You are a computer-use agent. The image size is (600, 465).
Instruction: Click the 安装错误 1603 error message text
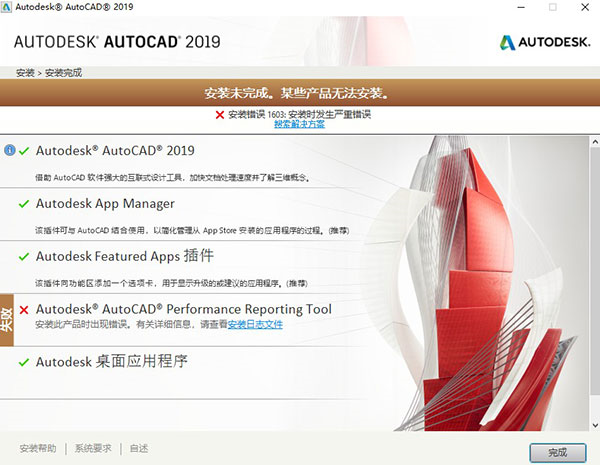pyautogui.click(x=300, y=114)
